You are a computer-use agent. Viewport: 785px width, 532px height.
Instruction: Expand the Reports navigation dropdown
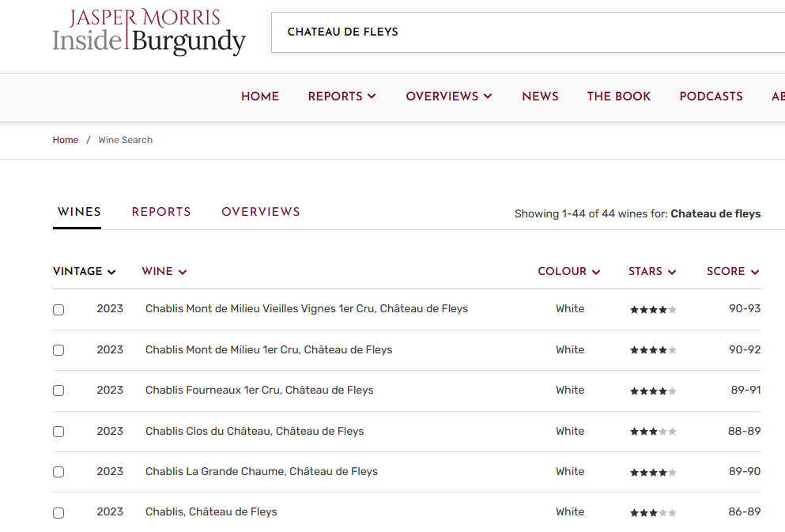point(342,96)
